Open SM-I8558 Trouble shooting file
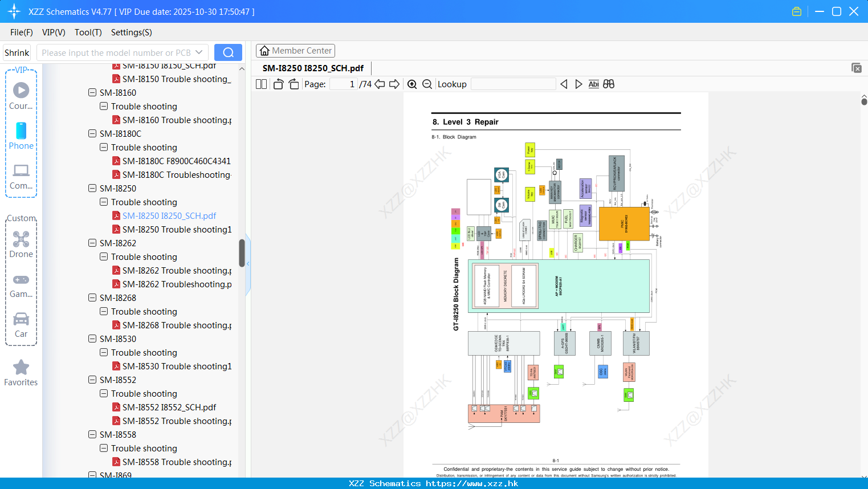This screenshot has width=868, height=489. (x=177, y=462)
